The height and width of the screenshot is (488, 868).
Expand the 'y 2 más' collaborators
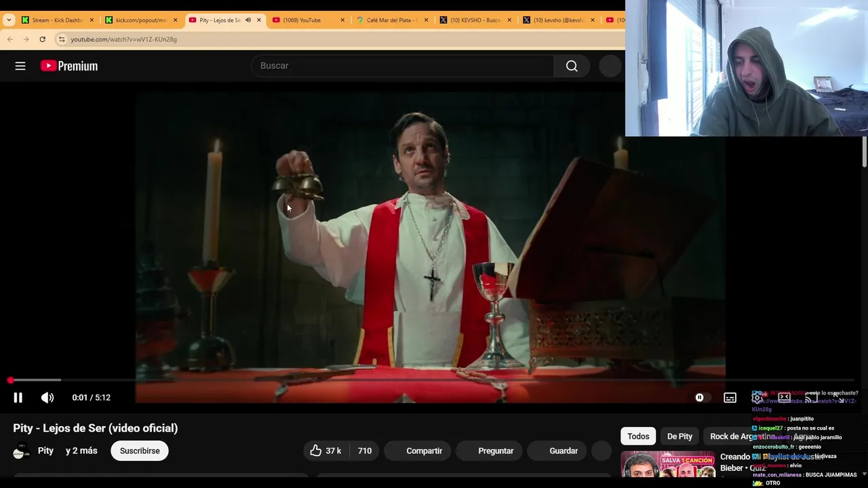[x=81, y=451]
